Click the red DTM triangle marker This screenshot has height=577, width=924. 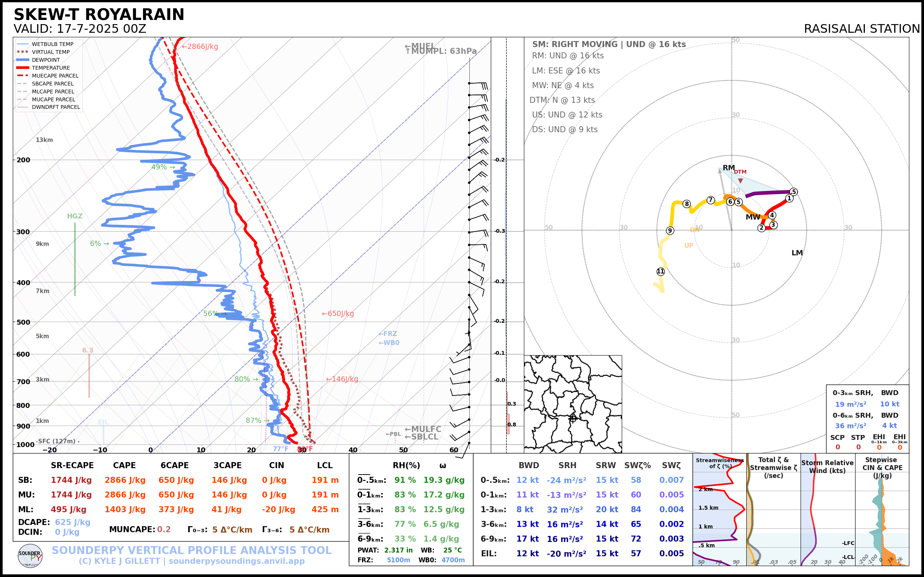pyautogui.click(x=740, y=180)
